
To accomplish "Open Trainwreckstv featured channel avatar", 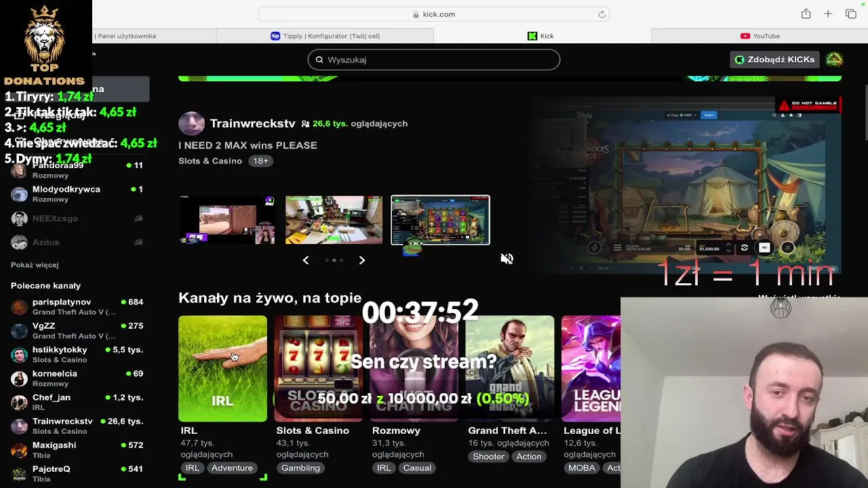I will click(x=191, y=123).
